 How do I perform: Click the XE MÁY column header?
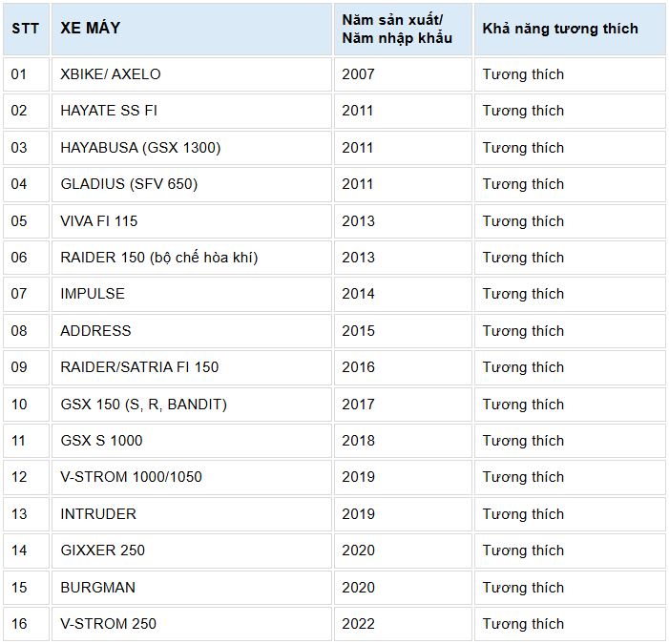192,29
